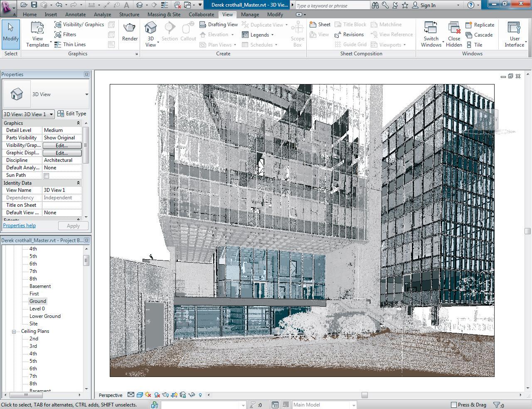Toggle shadows icon in view control bar
Image resolution: width=532 pixels, height=409 pixels.
click(x=157, y=395)
